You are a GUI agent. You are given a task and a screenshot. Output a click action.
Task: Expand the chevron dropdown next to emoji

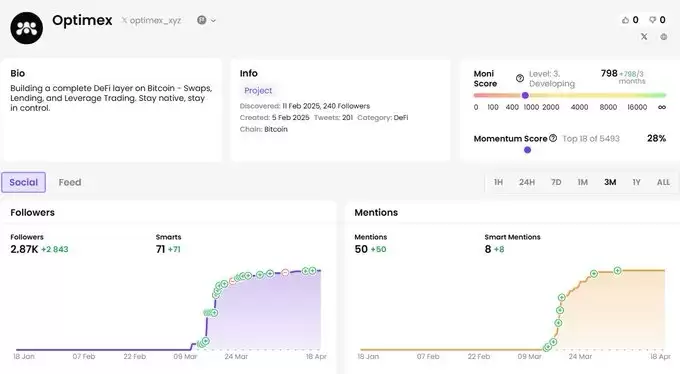[213, 20]
